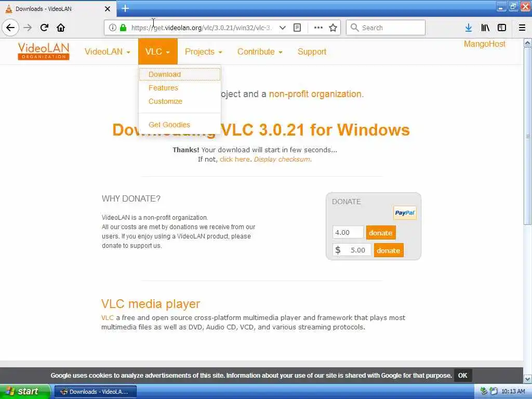Expand the Projects navigation dropdown

[x=203, y=51]
